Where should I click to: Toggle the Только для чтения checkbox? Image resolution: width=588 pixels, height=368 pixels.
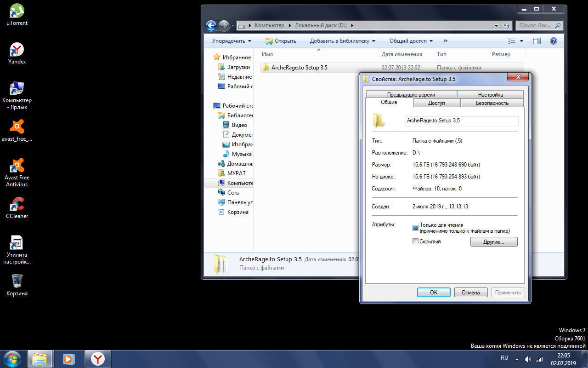pos(415,228)
